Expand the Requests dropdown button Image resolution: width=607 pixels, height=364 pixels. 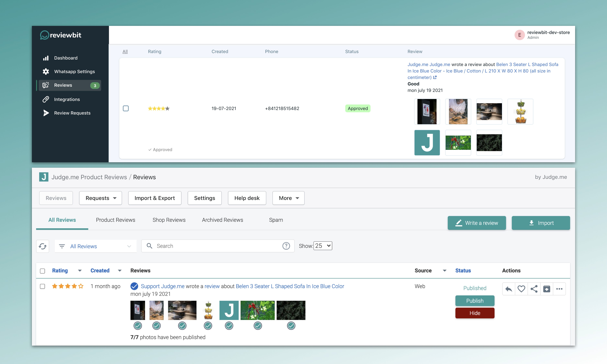click(100, 198)
